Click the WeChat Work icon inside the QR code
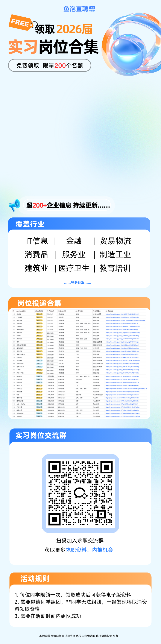Image resolution: width=161 pixels, height=644 pixels. click(x=80, y=493)
